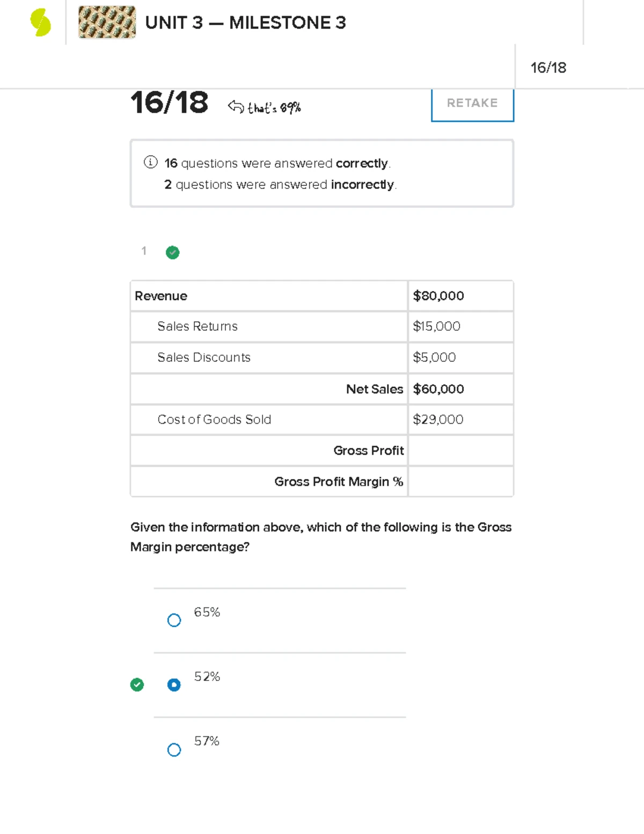Click the info icon beside 16 questions

coord(150,162)
